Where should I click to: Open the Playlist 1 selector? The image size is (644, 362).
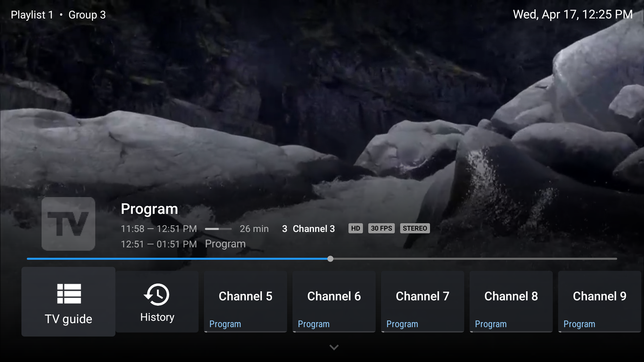pyautogui.click(x=32, y=15)
